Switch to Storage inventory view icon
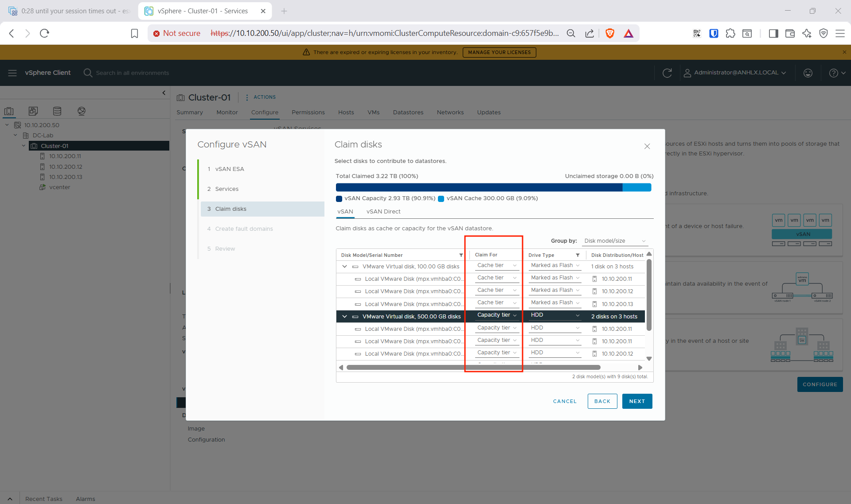 tap(57, 111)
